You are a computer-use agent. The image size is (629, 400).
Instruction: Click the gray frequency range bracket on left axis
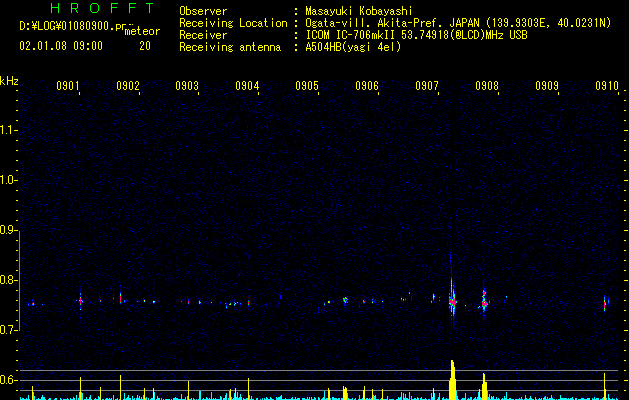(x=19, y=280)
